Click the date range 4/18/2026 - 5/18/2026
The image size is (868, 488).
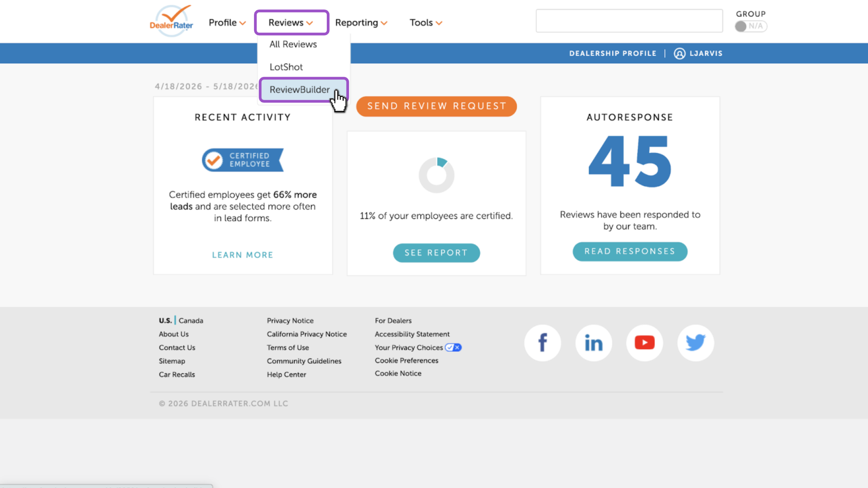[206, 87]
